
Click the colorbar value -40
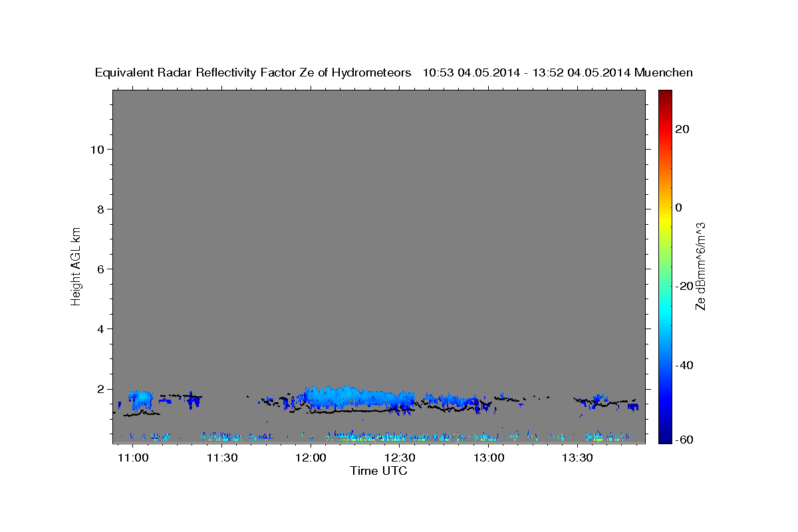click(x=684, y=365)
